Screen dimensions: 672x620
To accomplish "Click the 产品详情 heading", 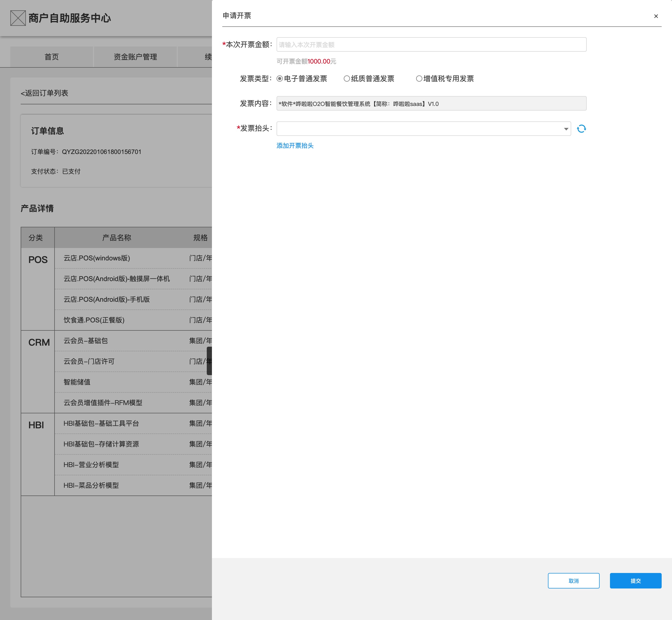I will click(37, 208).
